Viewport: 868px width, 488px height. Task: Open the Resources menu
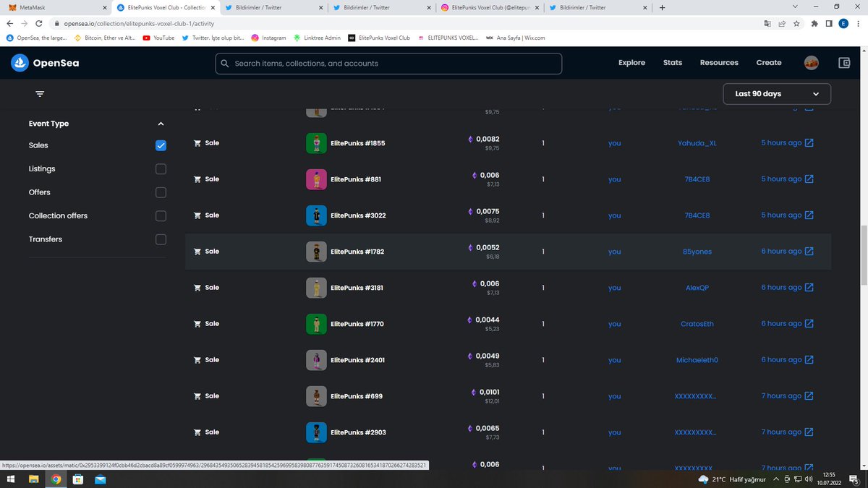(719, 63)
